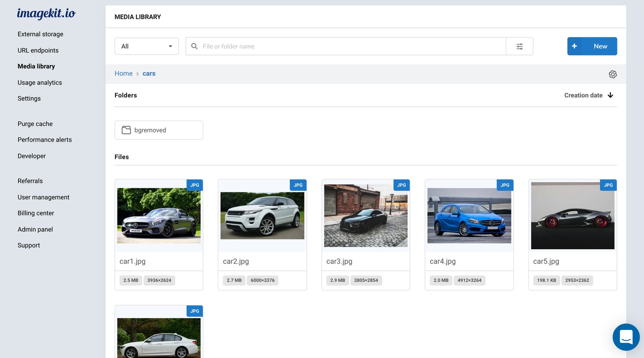Click the 2.5 MB size tag
The height and width of the screenshot is (358, 644).
[131, 281]
